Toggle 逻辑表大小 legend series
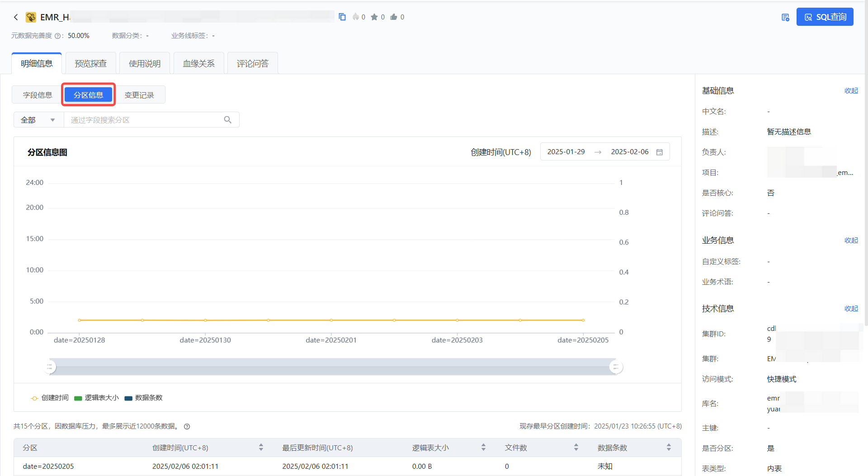Image resolution: width=868 pixels, height=476 pixels. [x=97, y=398]
